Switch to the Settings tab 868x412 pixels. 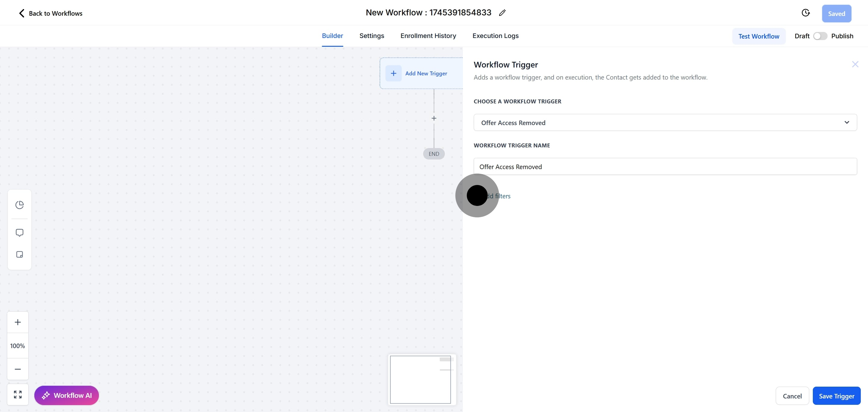tap(372, 36)
